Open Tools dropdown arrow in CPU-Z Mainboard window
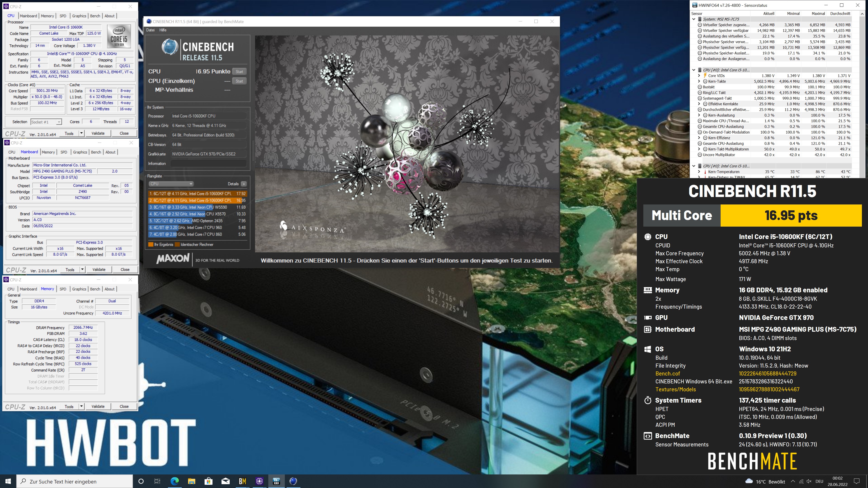 82,270
